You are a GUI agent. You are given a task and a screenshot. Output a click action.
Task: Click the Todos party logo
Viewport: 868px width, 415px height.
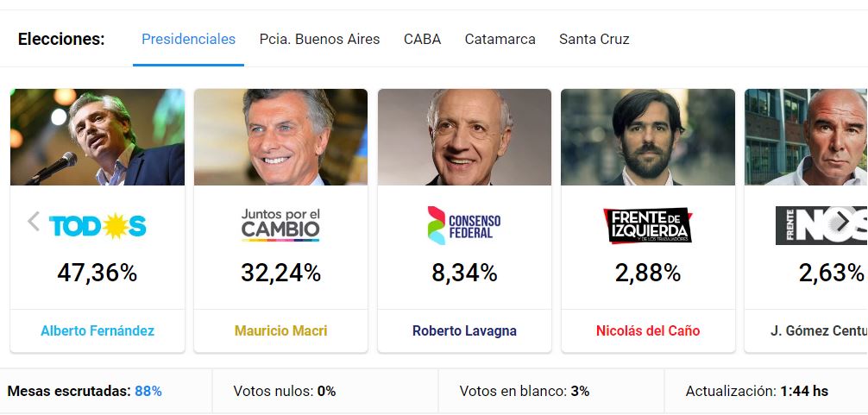(97, 226)
